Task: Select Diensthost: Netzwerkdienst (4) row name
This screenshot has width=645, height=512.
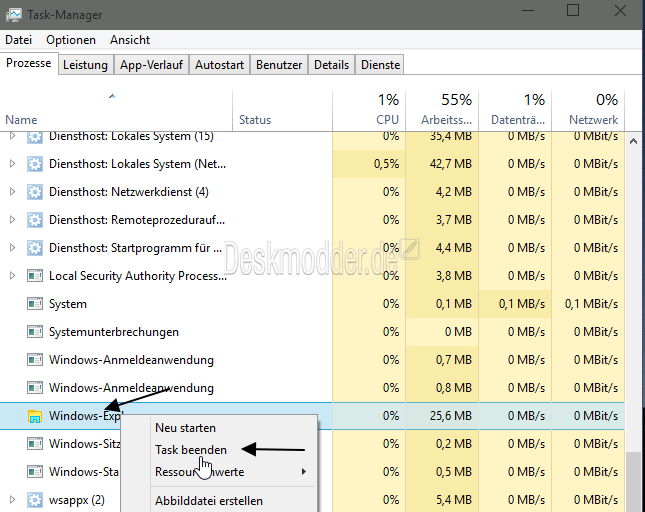Action: (129, 192)
